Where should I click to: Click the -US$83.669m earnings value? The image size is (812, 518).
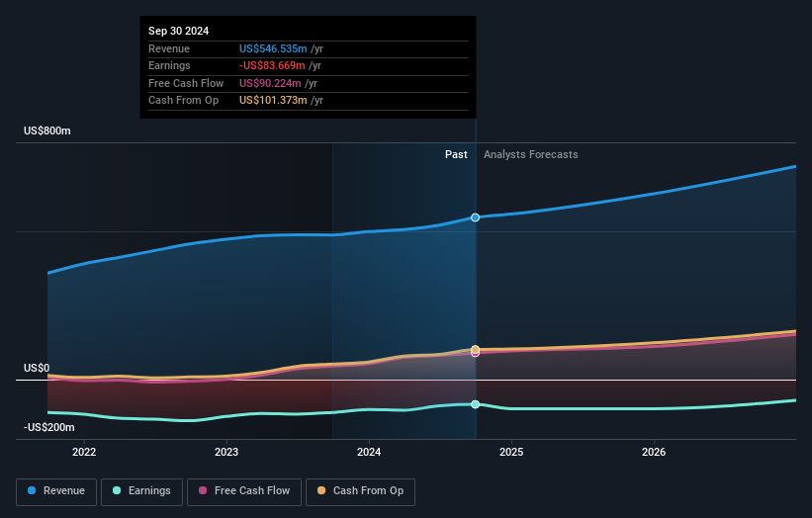[272, 65]
